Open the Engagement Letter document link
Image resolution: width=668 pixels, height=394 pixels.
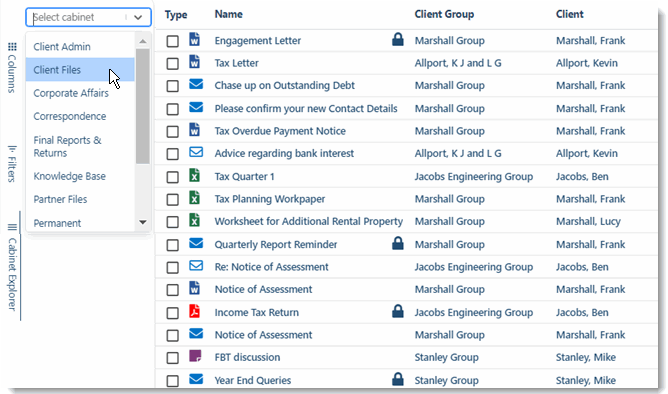258,40
